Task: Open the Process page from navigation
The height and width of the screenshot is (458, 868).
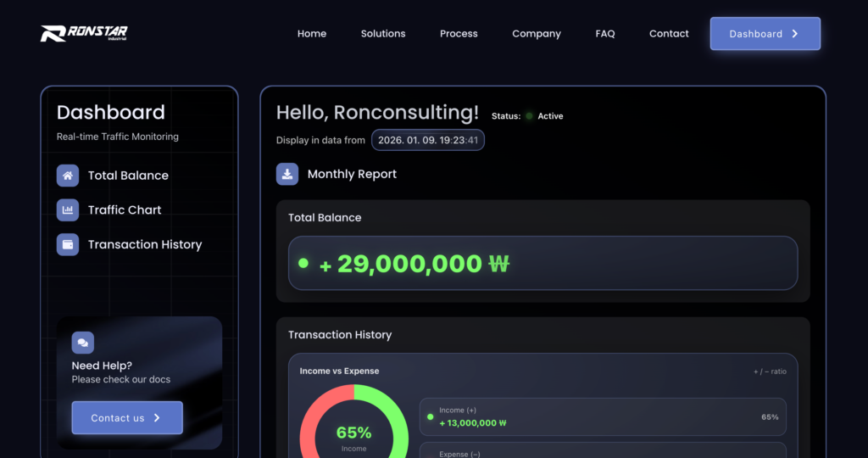Action: point(459,34)
